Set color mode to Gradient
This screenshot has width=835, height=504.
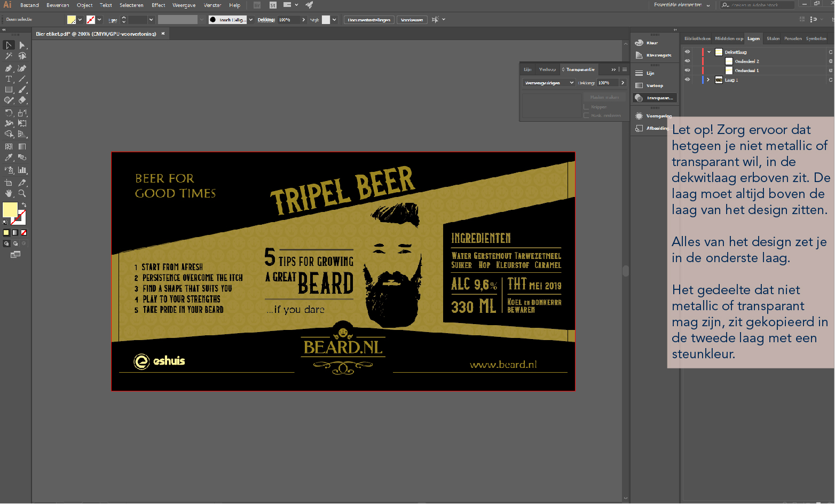point(15,233)
